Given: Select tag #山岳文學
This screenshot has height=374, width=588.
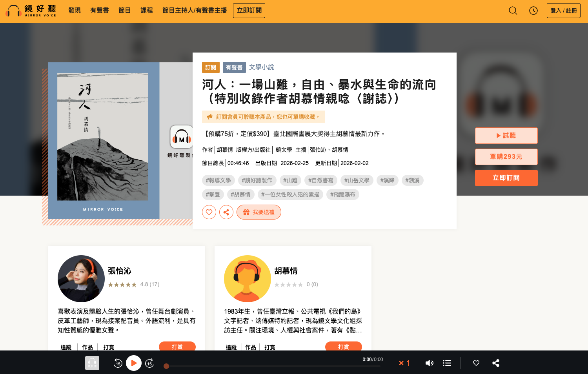Looking at the screenshot, I should click(357, 180).
